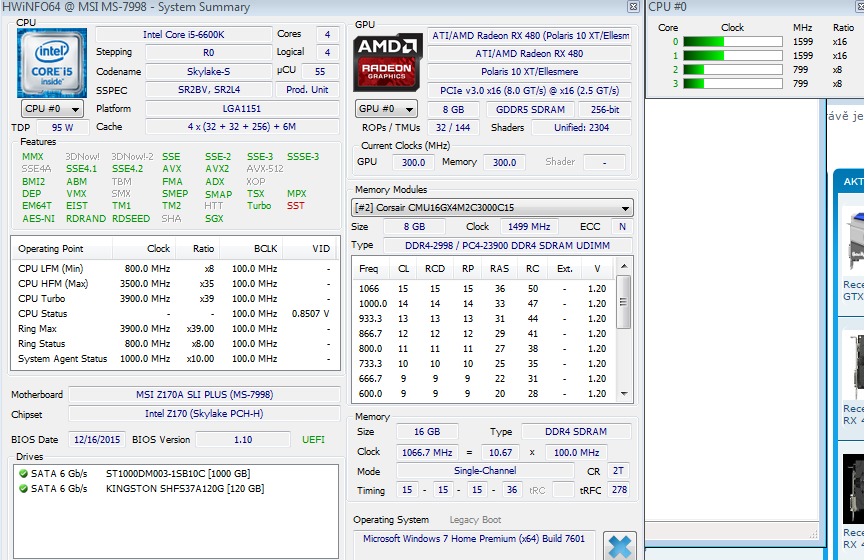Image resolution: width=864 pixels, height=560 pixels.
Task: Click the Freq column header
Action: (369, 269)
